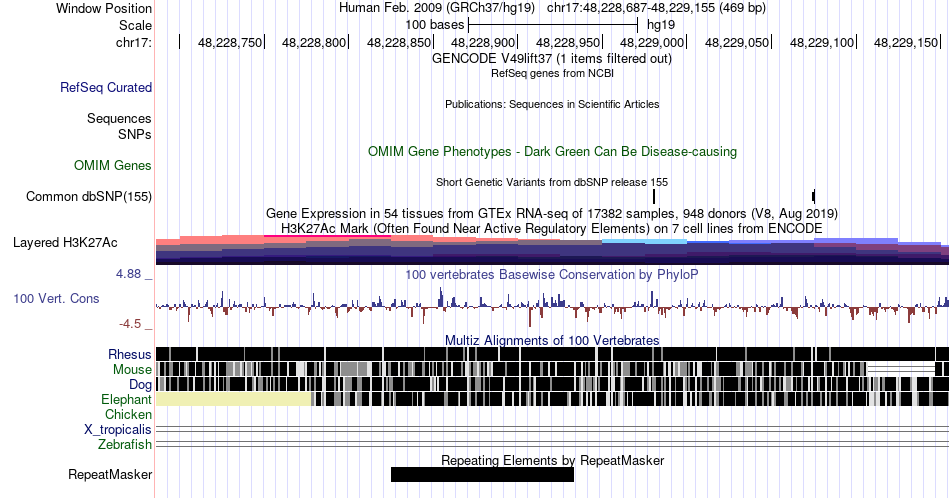This screenshot has height=498, width=950.
Task: Click the GENCODE V49lift37 track title
Action: (552, 59)
